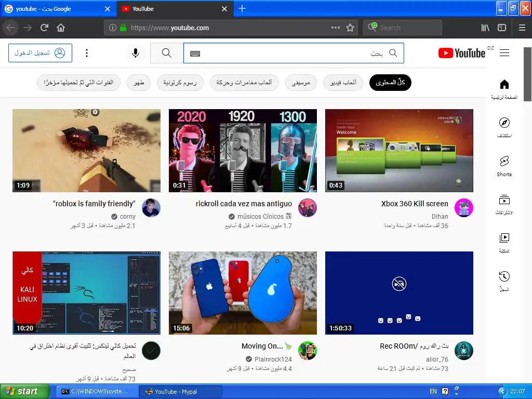Open the Dihan channel name
Screen dimensions: 532x399
[x=440, y=217]
